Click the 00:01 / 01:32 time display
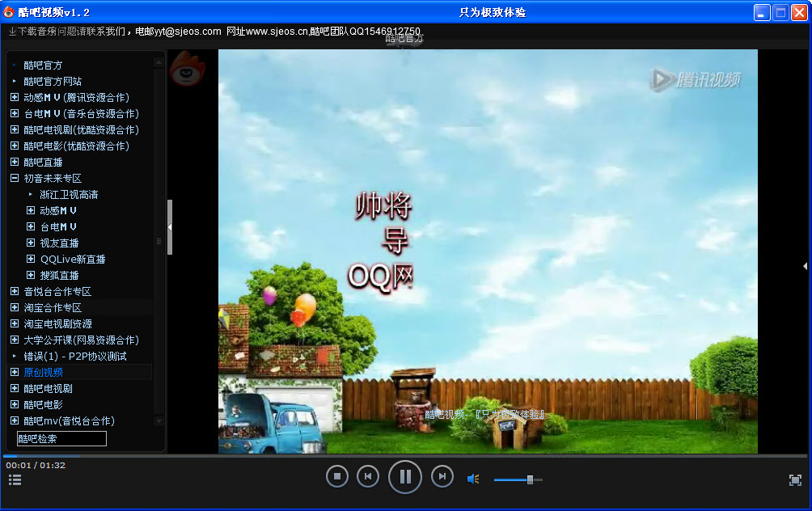Screen dimensions: 812x511 [x=36, y=465]
